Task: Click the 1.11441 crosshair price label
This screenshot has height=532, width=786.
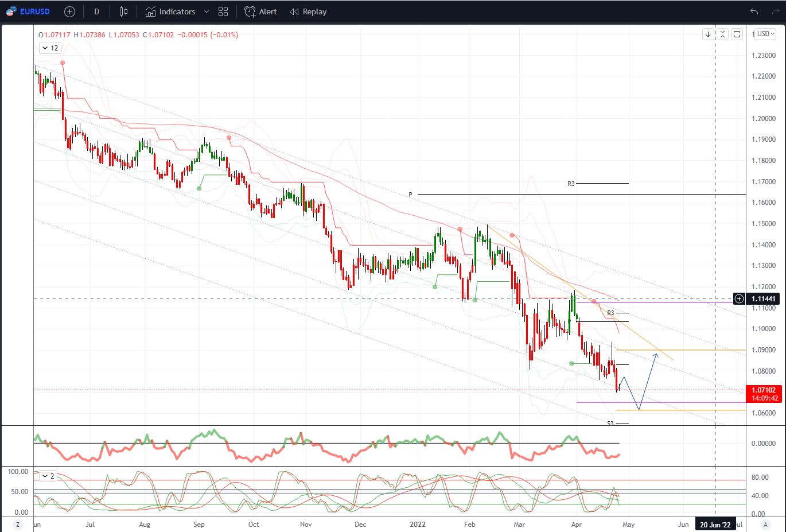Action: coord(764,298)
